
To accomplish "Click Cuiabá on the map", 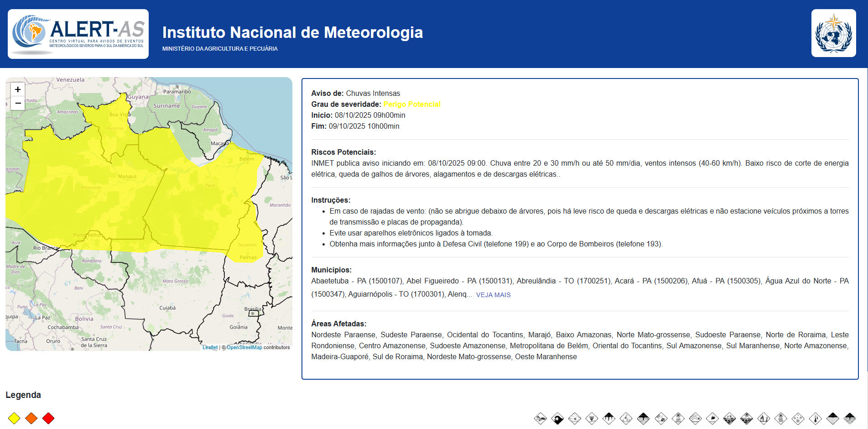I will tap(167, 308).
